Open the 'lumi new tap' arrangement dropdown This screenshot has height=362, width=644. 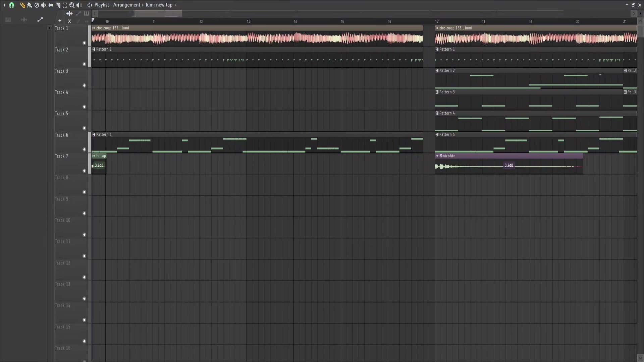pyautogui.click(x=159, y=5)
